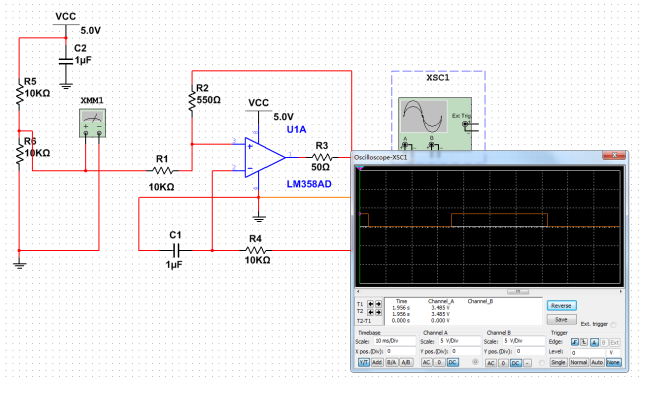Select rising edge trigger icon
Viewport: 656px width, 394px height.
point(575,342)
